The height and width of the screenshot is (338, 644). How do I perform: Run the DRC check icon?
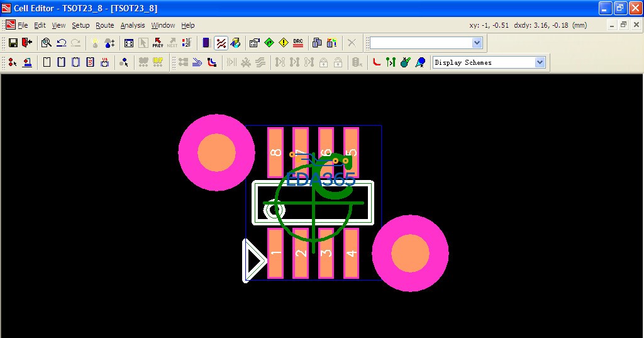298,43
